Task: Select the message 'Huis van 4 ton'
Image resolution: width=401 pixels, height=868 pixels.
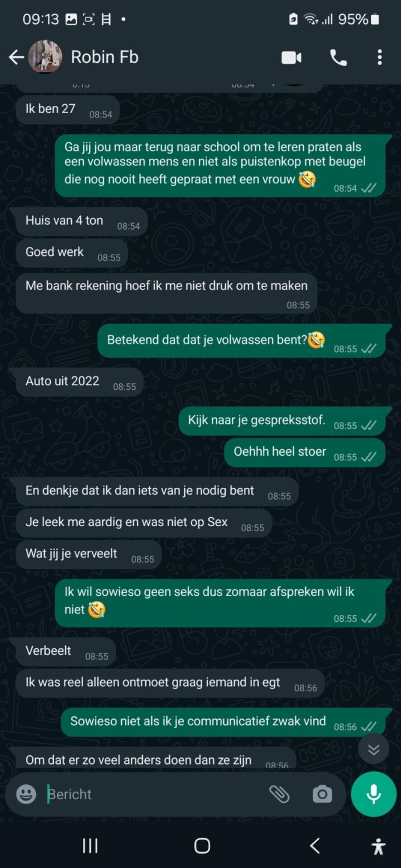Action: (x=81, y=221)
